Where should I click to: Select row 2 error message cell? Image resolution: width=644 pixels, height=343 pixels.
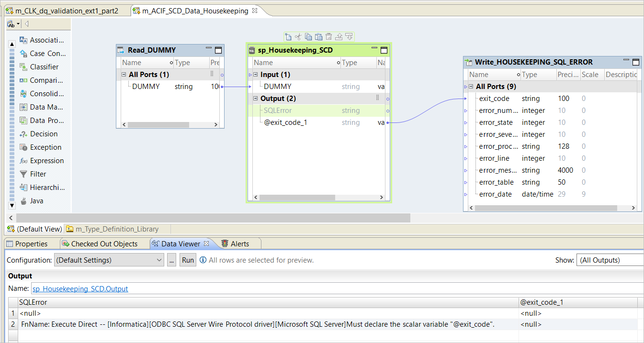click(x=268, y=324)
